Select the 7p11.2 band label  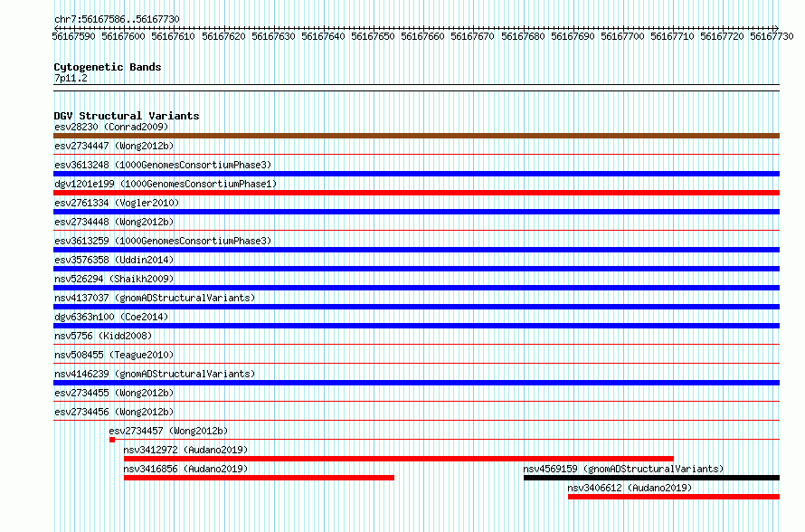[x=71, y=78]
